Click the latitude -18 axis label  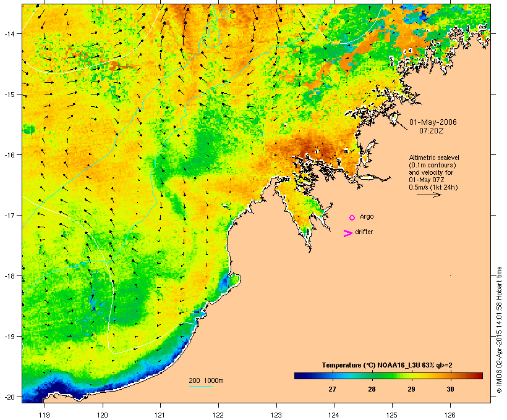coord(9,276)
